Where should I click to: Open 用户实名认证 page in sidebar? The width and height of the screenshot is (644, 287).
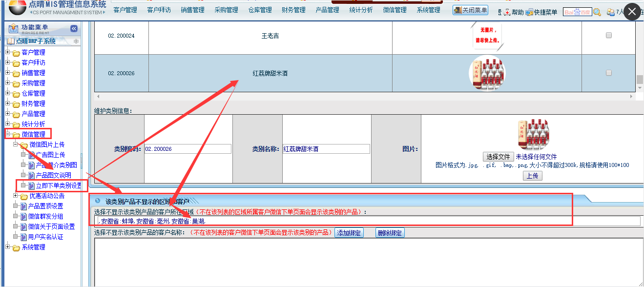tap(45, 237)
